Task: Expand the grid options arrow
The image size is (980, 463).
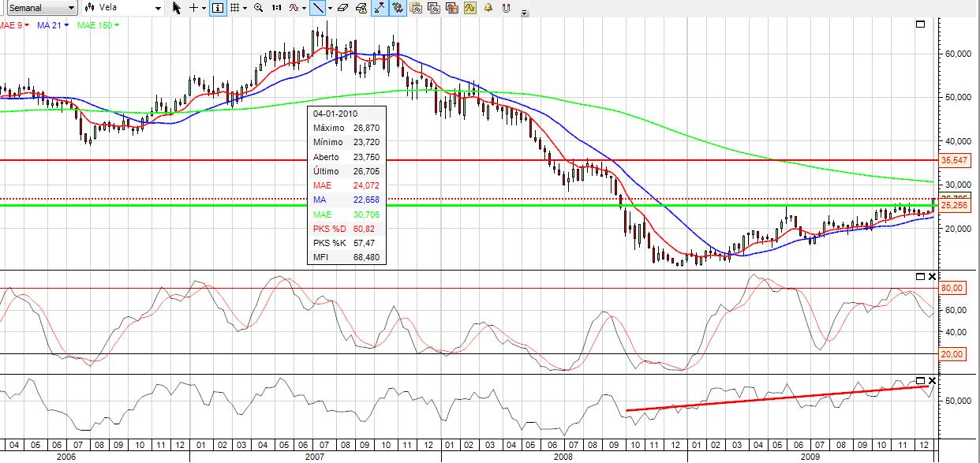Action: (x=245, y=8)
